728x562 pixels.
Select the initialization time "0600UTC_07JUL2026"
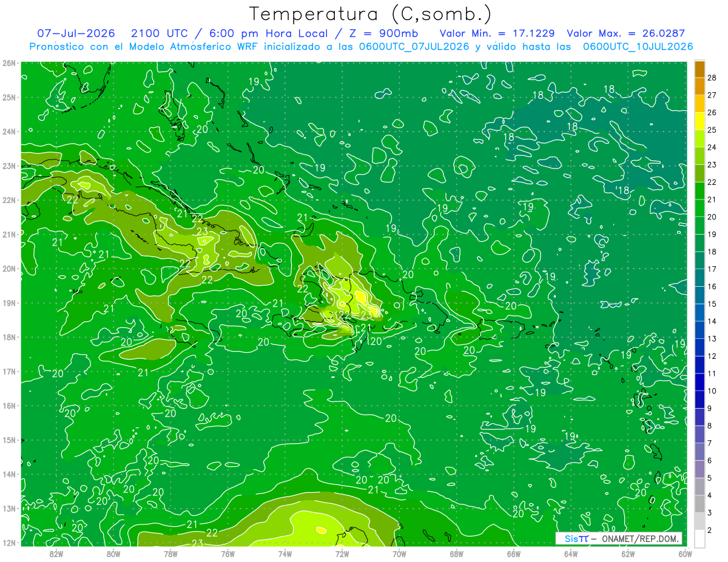414,47
